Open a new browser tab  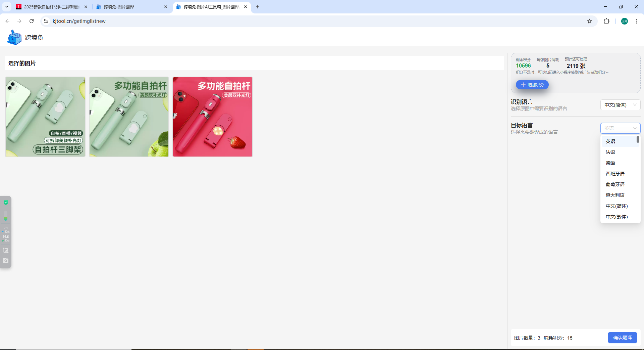click(258, 7)
